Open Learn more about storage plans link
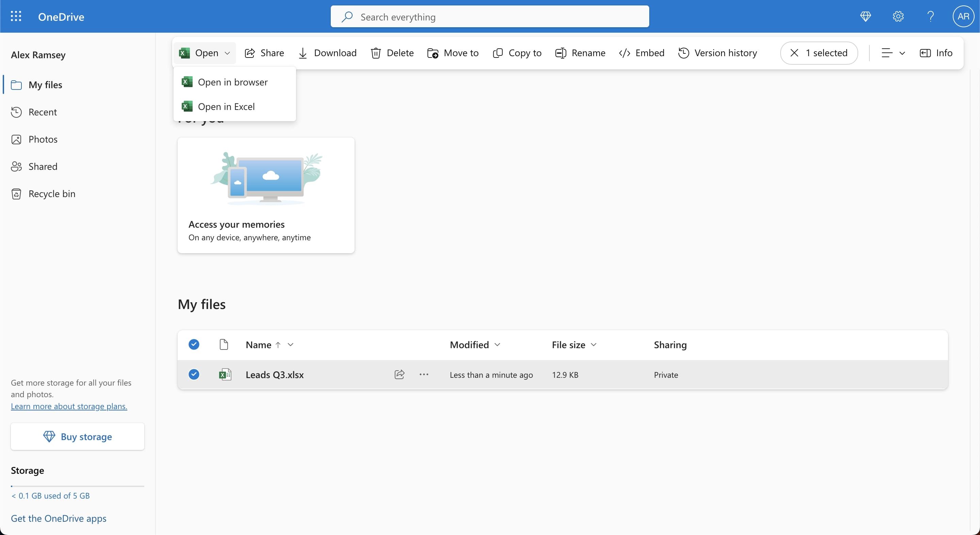Image resolution: width=980 pixels, height=535 pixels. (x=69, y=406)
